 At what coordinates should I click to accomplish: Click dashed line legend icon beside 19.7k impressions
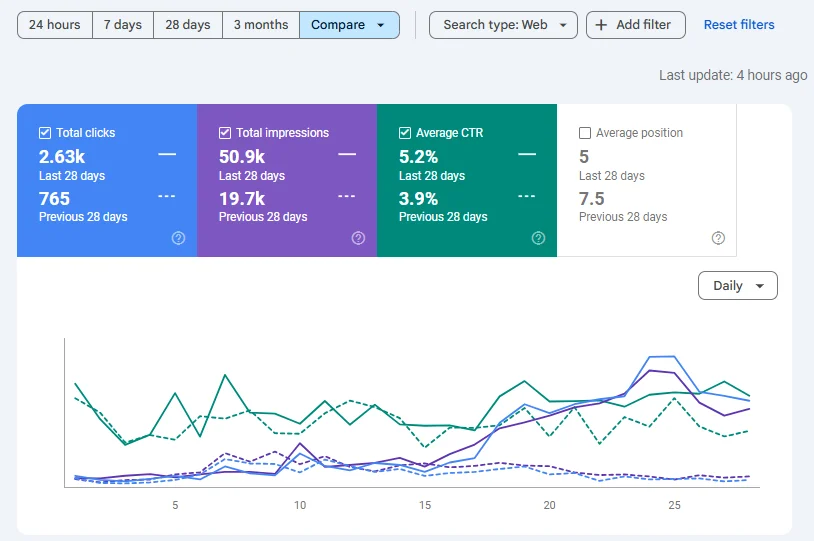[347, 196]
